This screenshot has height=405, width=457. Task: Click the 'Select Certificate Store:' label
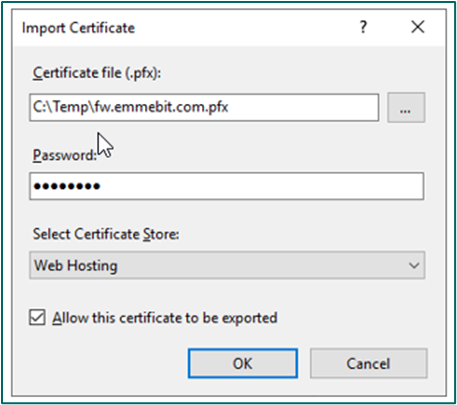(106, 234)
